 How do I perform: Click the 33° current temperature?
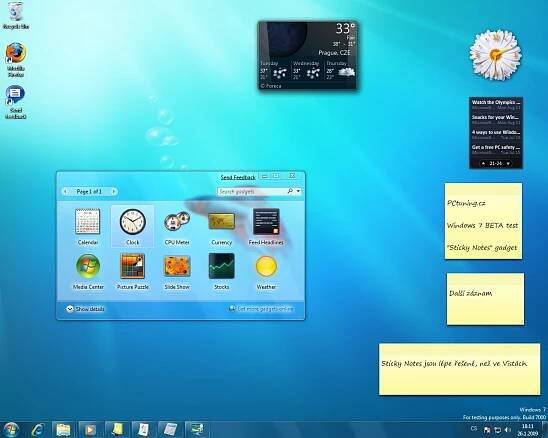pyautogui.click(x=345, y=29)
